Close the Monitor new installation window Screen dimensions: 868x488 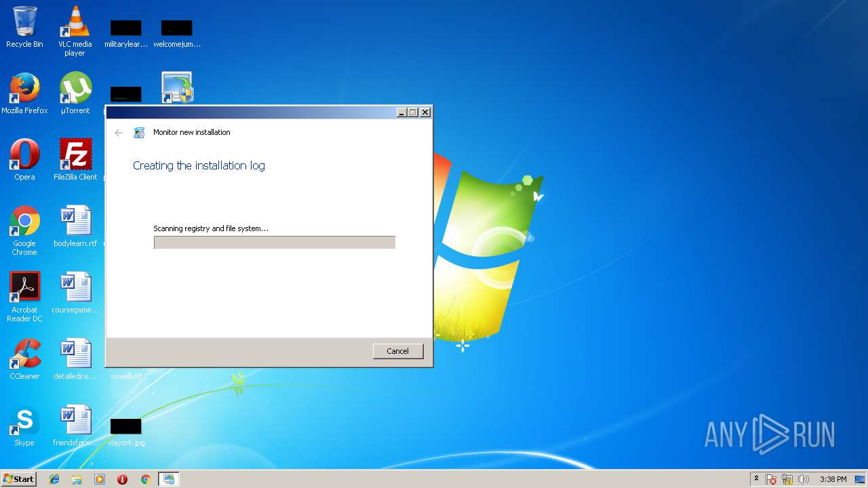pyautogui.click(x=425, y=113)
